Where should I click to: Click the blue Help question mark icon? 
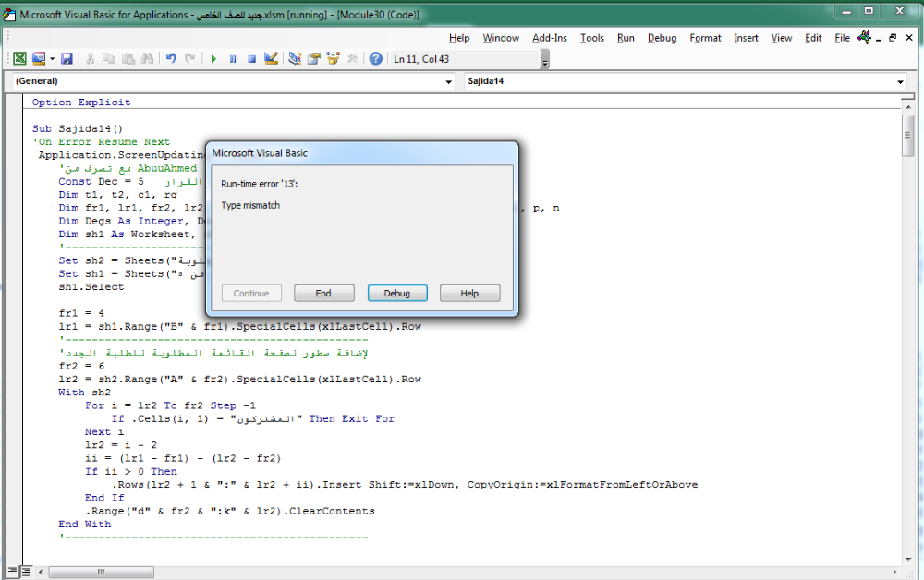(x=375, y=58)
